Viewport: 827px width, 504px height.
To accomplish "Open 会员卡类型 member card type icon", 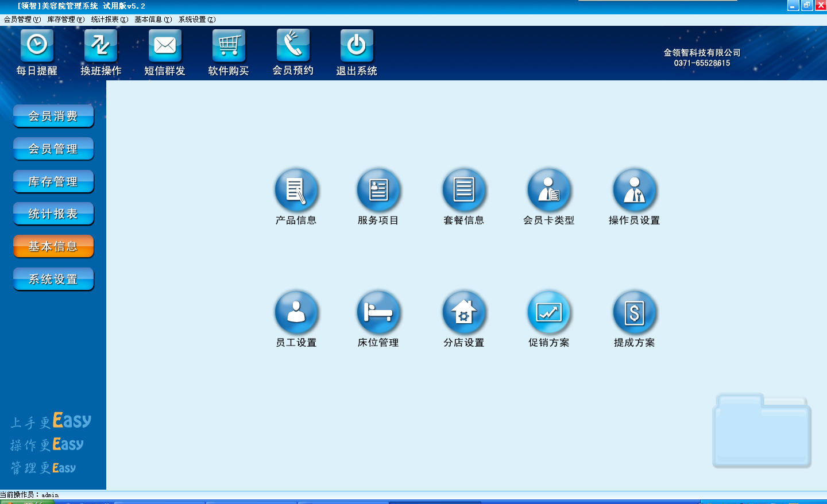I will pyautogui.click(x=549, y=190).
